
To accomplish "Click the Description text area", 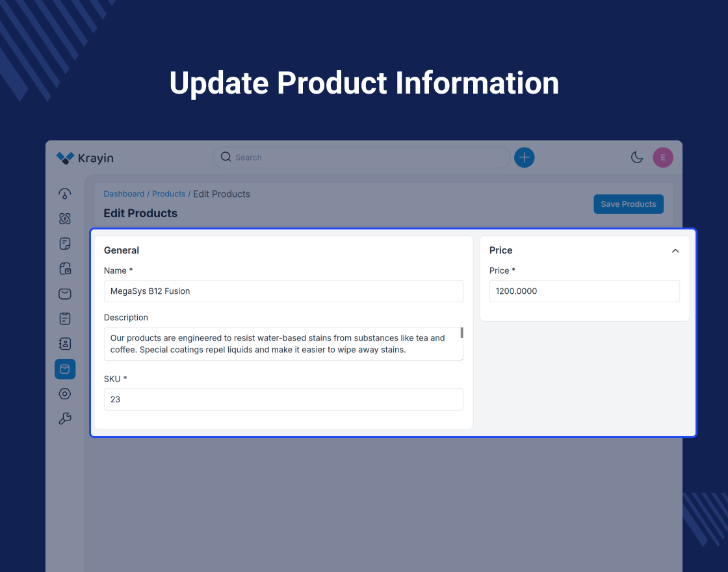I will 283,344.
